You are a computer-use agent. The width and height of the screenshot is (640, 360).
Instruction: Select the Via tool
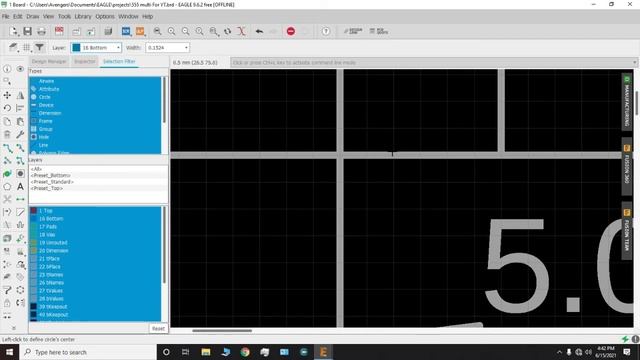pyautogui.click(x=7, y=174)
